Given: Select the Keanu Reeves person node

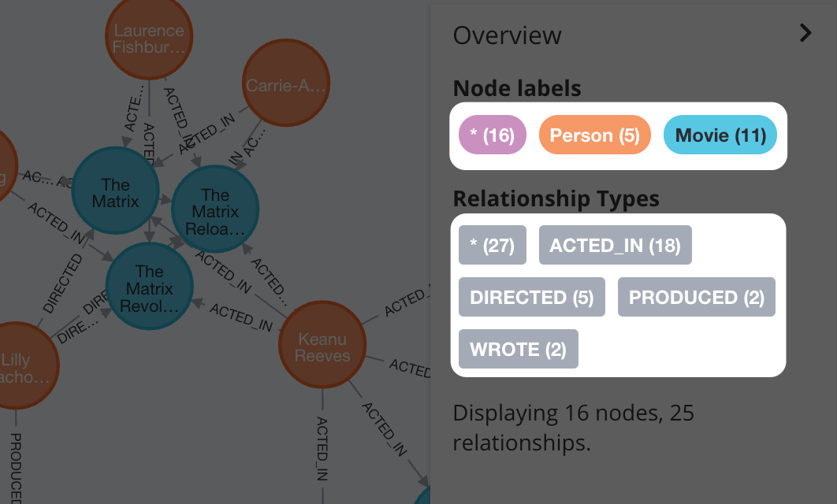Looking at the screenshot, I should click(322, 345).
